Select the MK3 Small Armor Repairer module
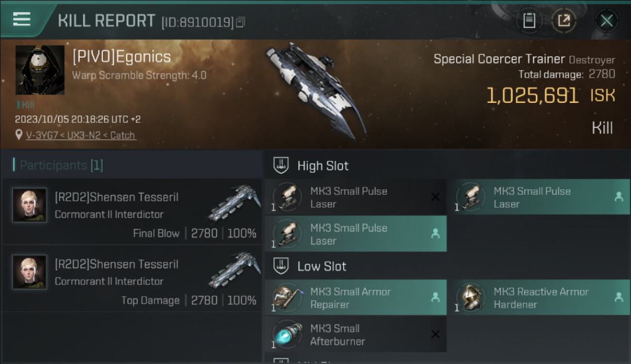The height and width of the screenshot is (364, 631). coord(355,298)
